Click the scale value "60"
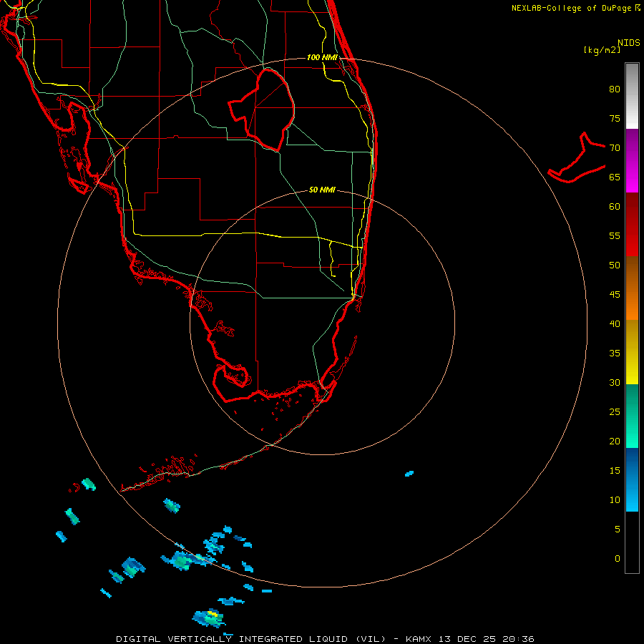The height and width of the screenshot is (644, 644). point(615,207)
